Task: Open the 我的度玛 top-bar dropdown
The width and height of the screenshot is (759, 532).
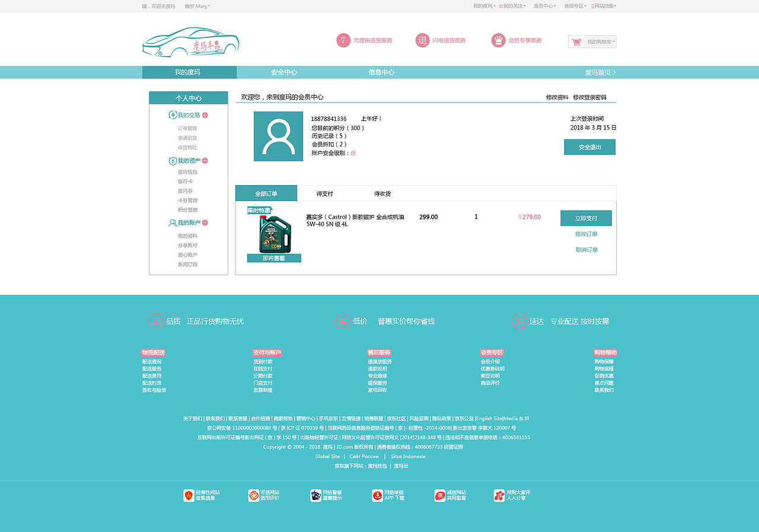Action: point(484,6)
